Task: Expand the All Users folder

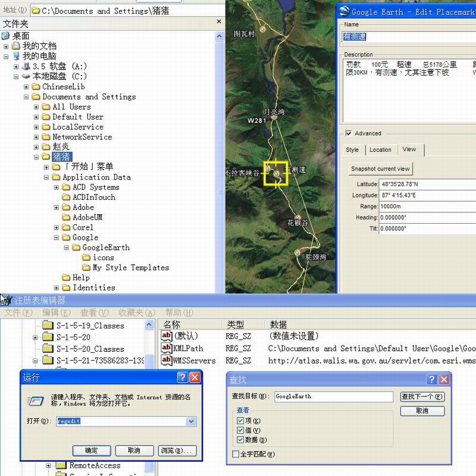Action: [36, 107]
